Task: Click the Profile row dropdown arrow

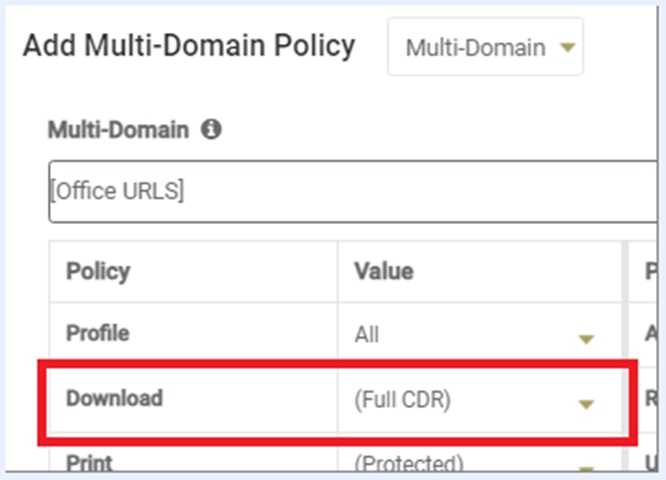Action: pos(587,339)
